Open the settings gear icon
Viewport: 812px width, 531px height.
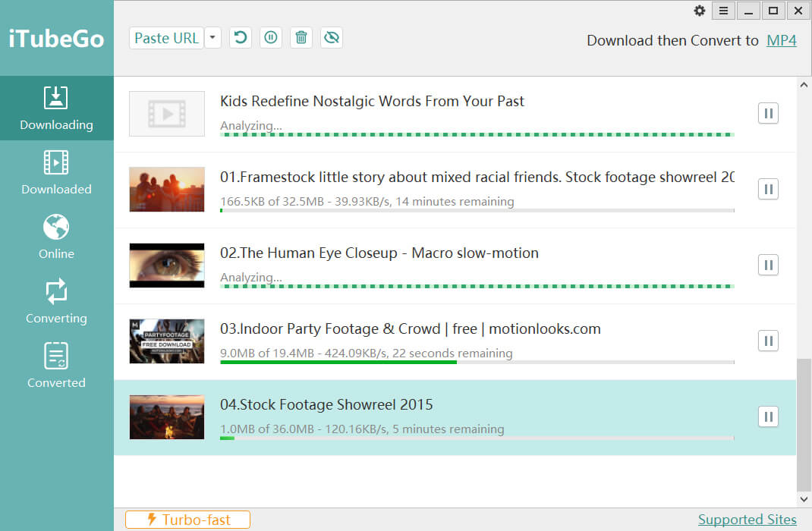(x=700, y=11)
